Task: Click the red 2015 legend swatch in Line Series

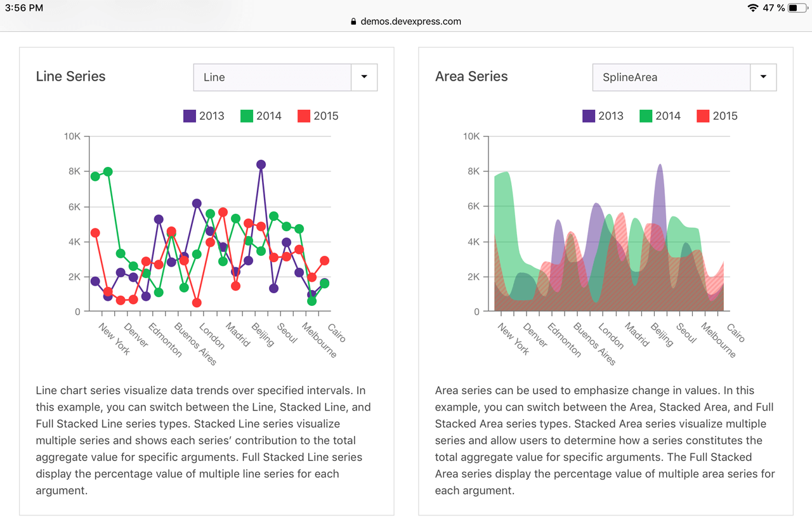Action: tap(303, 116)
